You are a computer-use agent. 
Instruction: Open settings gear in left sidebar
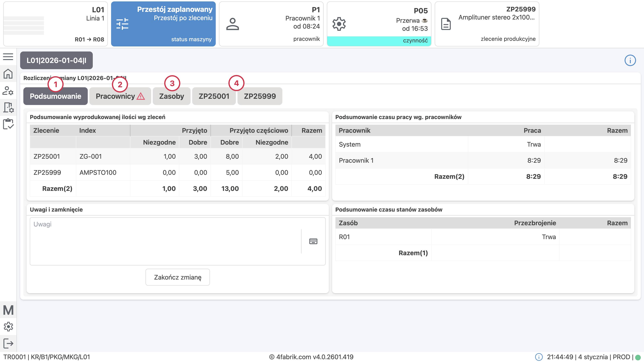pyautogui.click(x=8, y=327)
